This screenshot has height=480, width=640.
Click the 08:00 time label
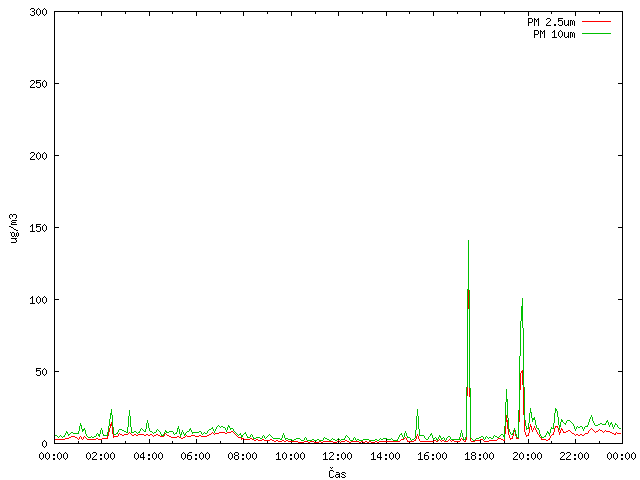pyautogui.click(x=242, y=456)
